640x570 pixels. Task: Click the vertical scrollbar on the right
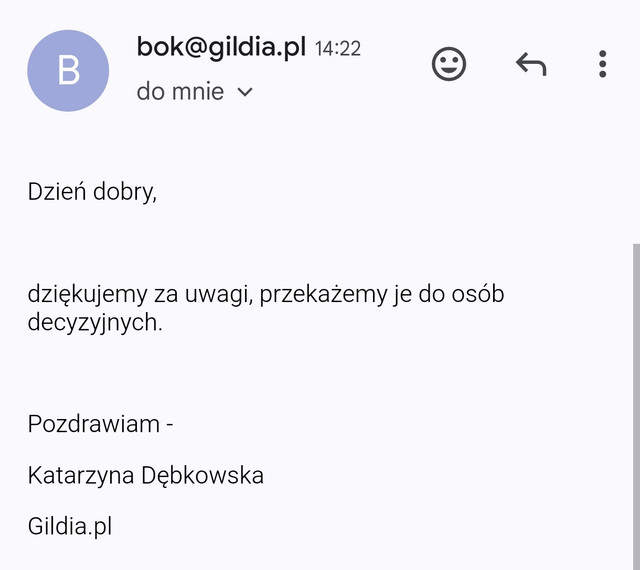pos(634,400)
